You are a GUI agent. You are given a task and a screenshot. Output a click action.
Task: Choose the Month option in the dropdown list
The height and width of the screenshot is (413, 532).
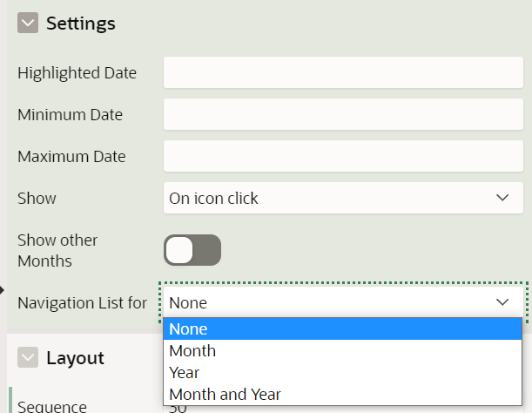pyautogui.click(x=343, y=350)
